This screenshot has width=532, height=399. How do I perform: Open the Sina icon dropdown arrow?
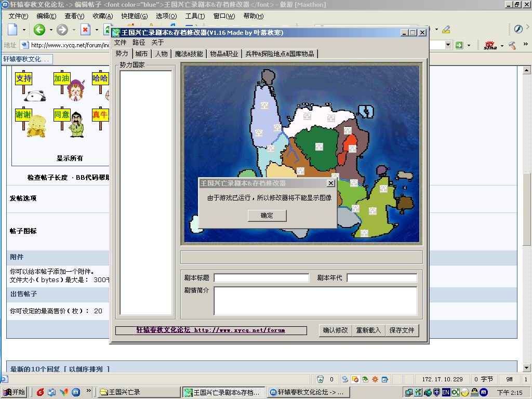pos(502,46)
